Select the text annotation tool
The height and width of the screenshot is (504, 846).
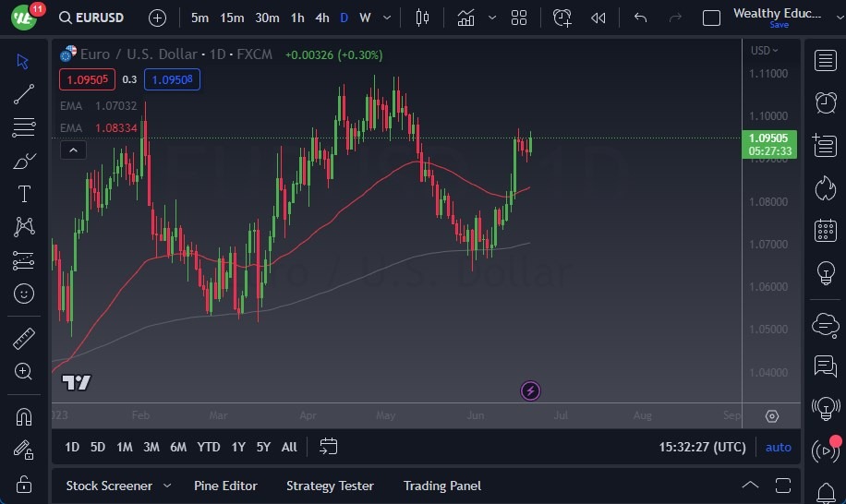coord(24,194)
